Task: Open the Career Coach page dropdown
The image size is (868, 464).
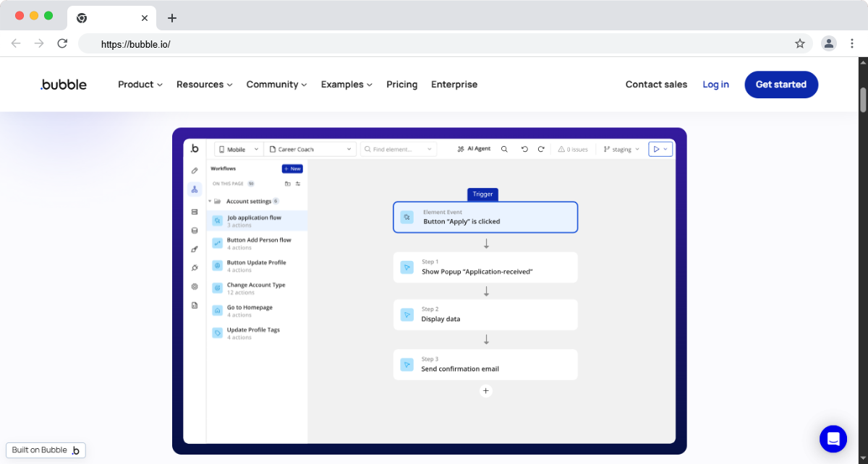Action: (x=310, y=149)
